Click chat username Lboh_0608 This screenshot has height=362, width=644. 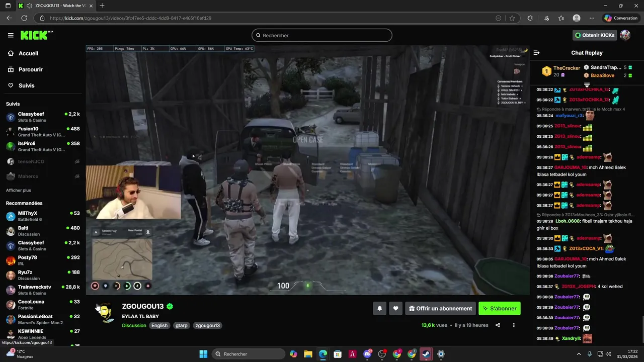(568, 221)
